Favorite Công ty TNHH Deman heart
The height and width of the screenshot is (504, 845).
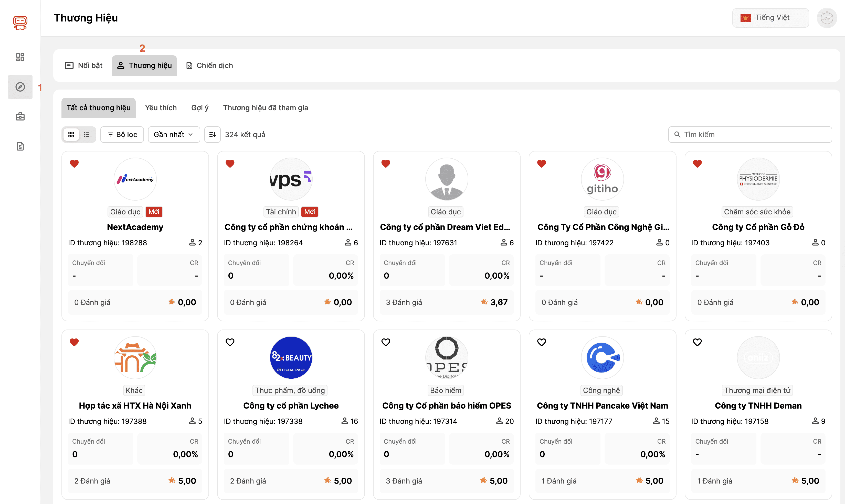pos(697,342)
